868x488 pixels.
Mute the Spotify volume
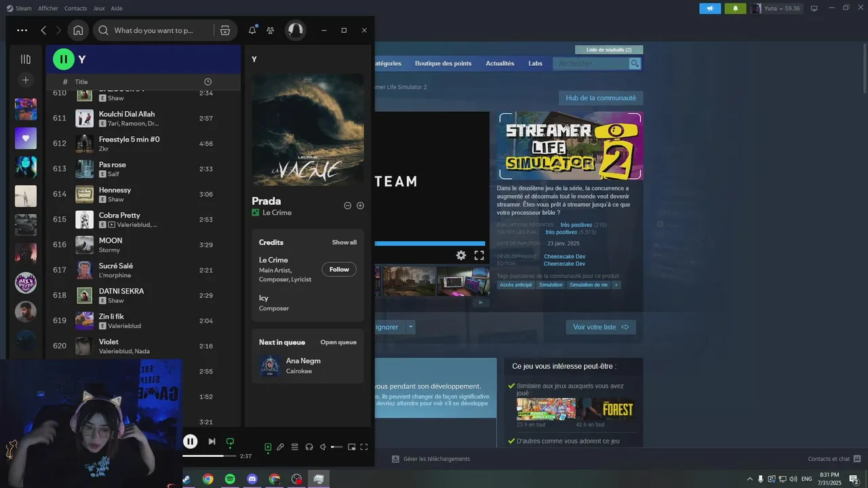click(x=323, y=447)
